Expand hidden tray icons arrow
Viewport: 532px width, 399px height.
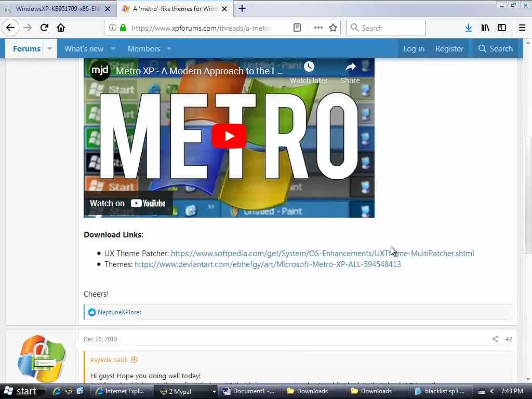click(x=491, y=392)
